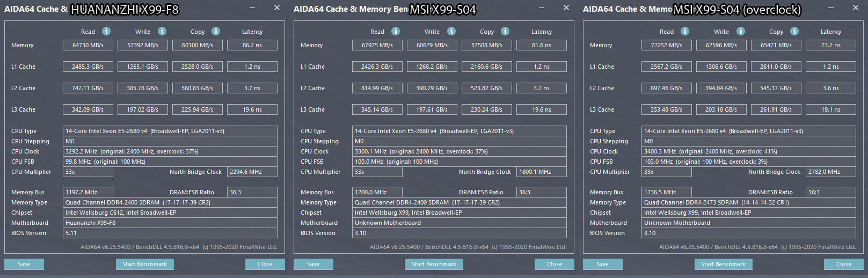The image size is (868, 278).
Task: Select BIOS Version field 5.11
Action: (x=170, y=233)
